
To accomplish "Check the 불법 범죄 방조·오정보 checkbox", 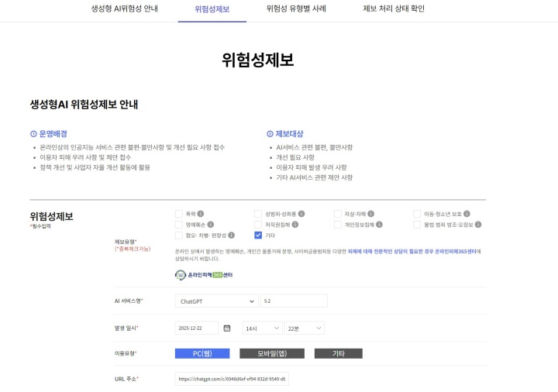I will (x=417, y=225).
